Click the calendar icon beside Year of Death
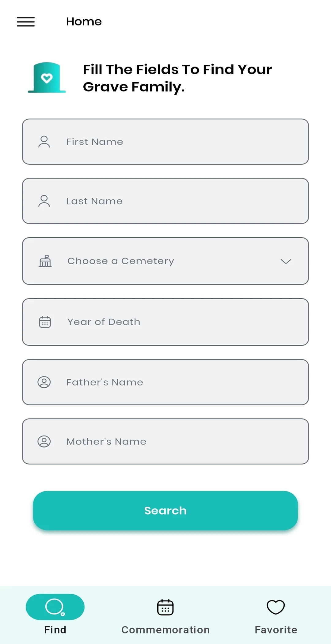Screen dimensions: 331x644 45,322
